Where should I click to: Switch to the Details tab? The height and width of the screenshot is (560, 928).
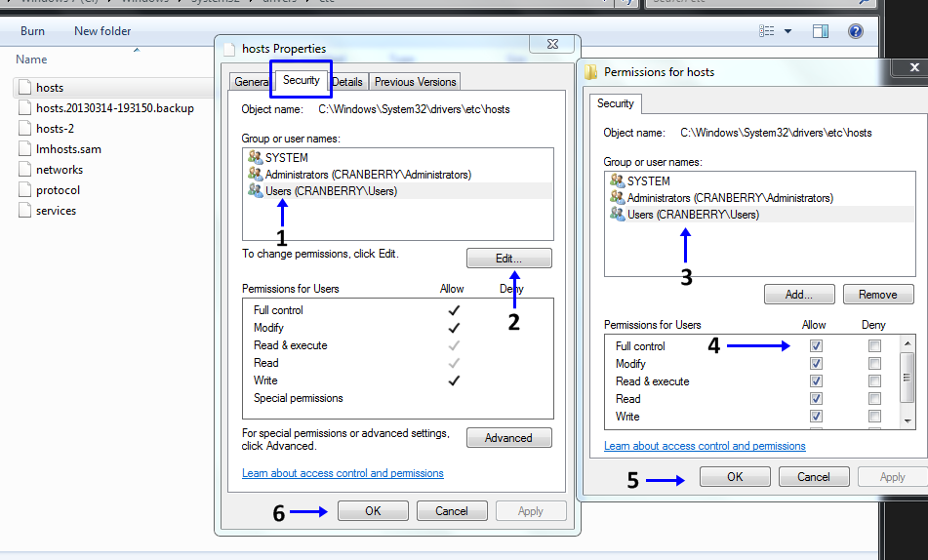pos(348,82)
